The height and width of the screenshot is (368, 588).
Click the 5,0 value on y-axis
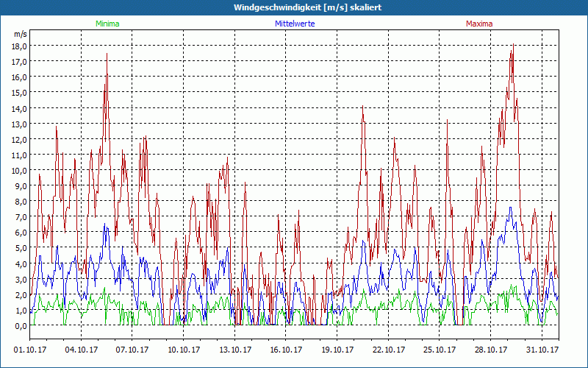point(22,248)
